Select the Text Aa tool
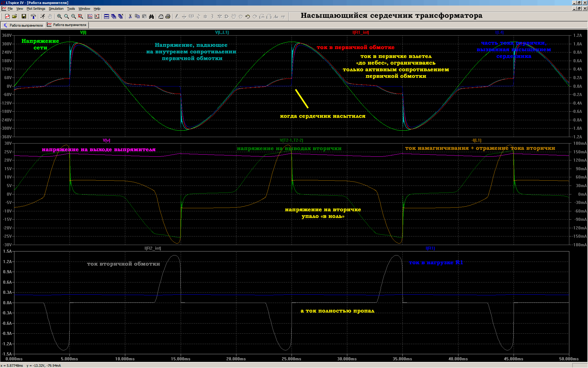The width and height of the screenshot is (588, 368). (x=276, y=17)
